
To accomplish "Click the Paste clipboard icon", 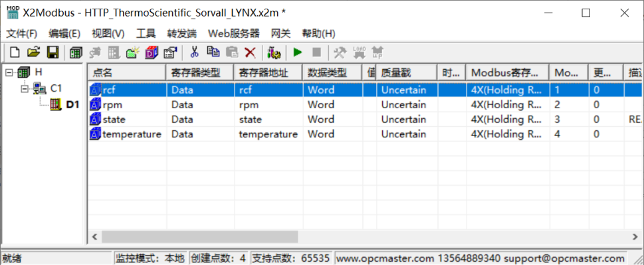I will [x=232, y=52].
